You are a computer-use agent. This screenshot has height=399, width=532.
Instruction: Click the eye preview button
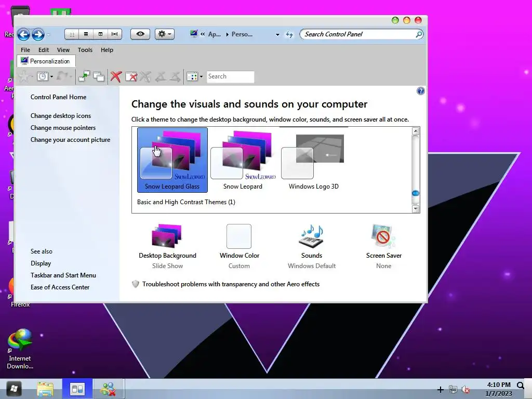140,34
